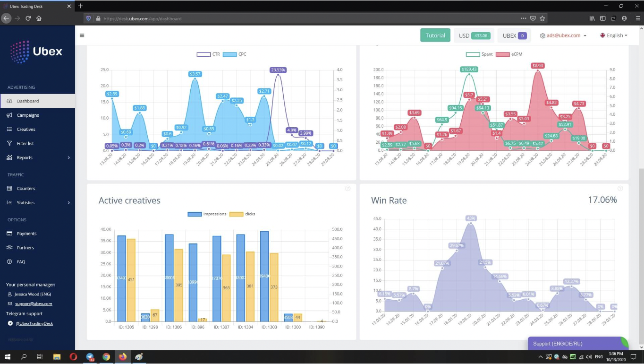Open the English language dropdown
This screenshot has height=364, width=644.
(614, 35)
